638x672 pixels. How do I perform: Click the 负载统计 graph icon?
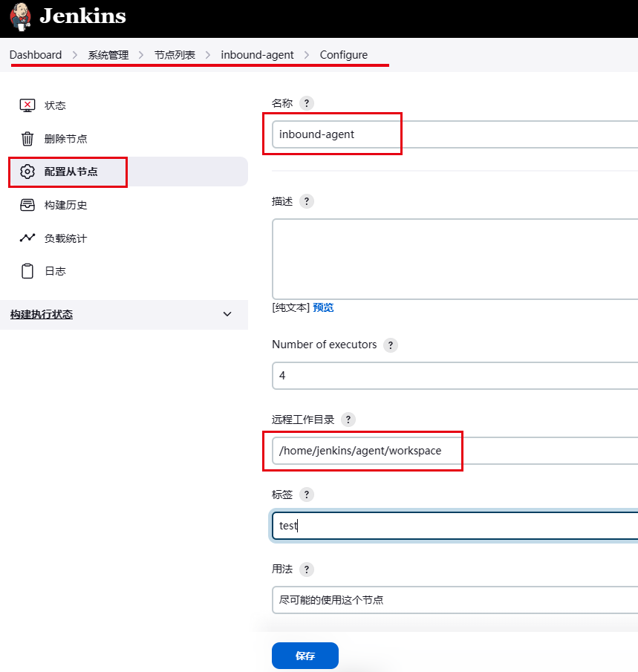[27, 238]
